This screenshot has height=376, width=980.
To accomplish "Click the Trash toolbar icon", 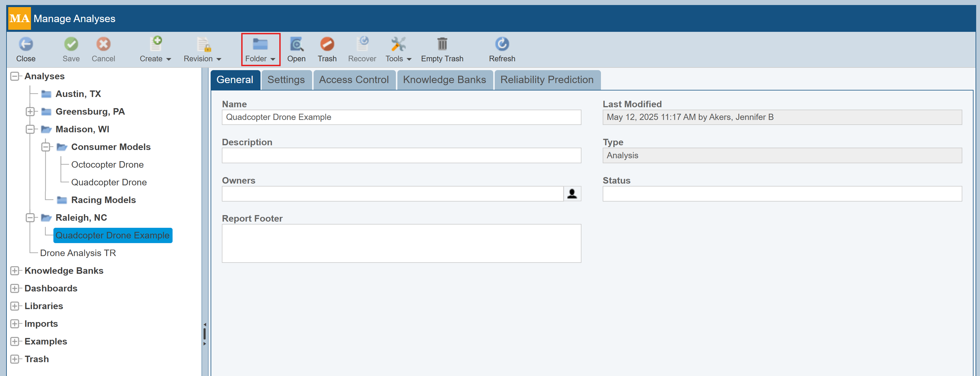I will pos(327,44).
